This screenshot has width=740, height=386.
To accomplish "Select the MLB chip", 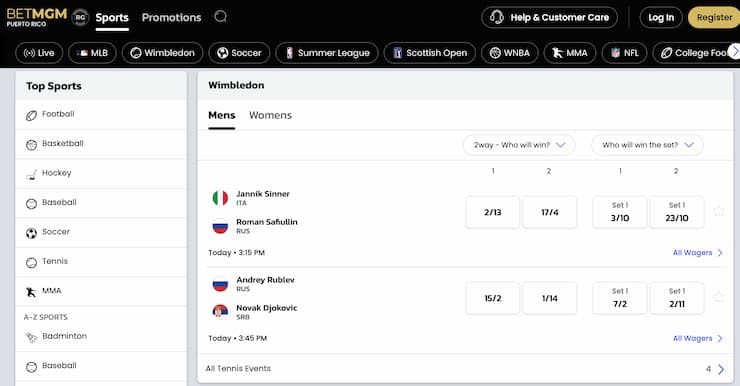I will click(92, 53).
